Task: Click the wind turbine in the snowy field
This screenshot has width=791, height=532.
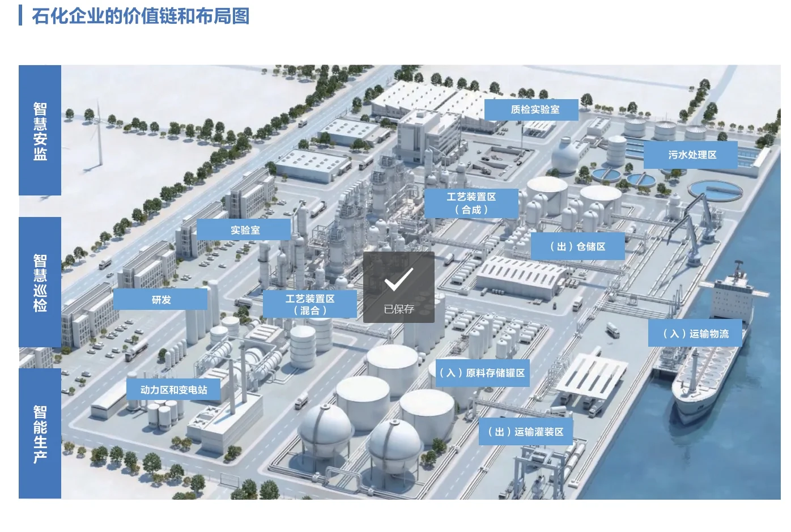Action: coord(98,133)
